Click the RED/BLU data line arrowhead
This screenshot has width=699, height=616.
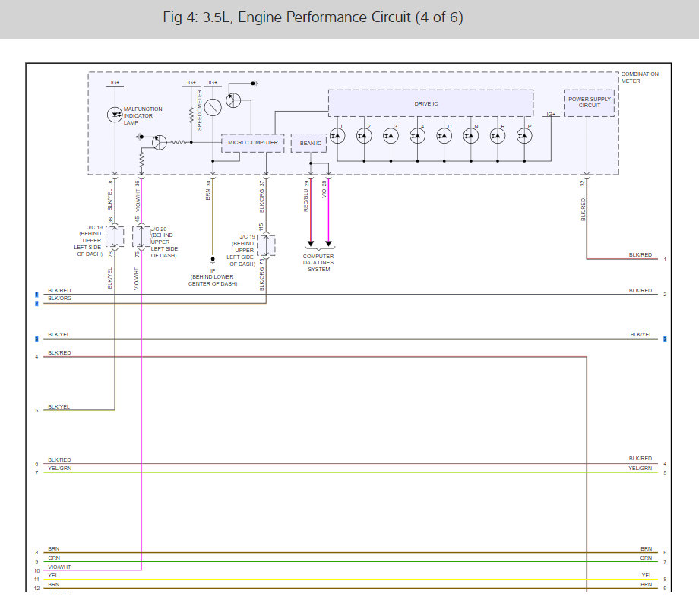coord(311,244)
